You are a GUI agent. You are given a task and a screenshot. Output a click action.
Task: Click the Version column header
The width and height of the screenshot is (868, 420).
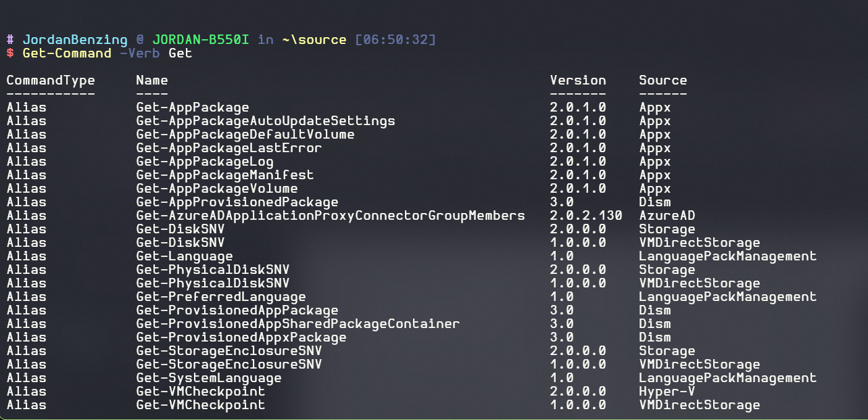(x=578, y=80)
